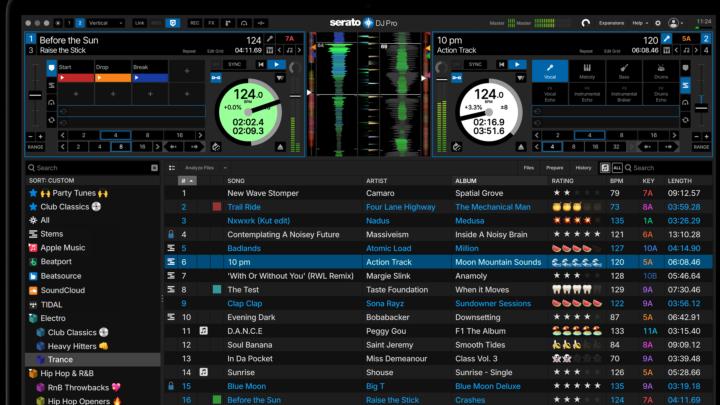The width and height of the screenshot is (720, 405).
Task: Increase pitch with plus button on right deck
Action: point(707,136)
